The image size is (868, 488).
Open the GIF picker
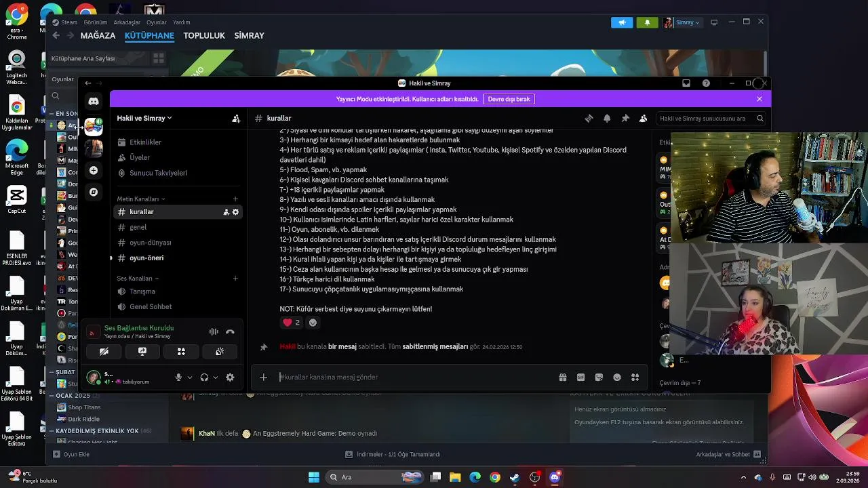pos(581,378)
